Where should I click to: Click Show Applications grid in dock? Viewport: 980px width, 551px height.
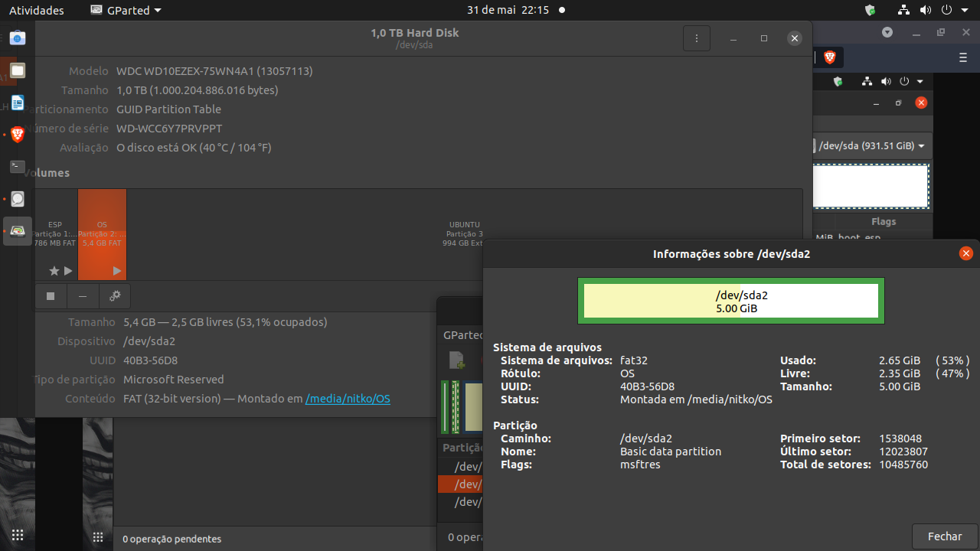17,536
